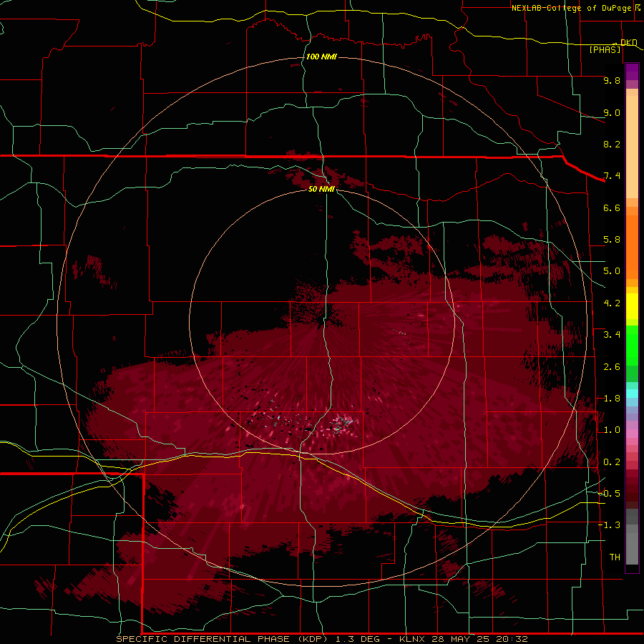This screenshot has width=644, height=644.
Task: Click the 9.8 value on color scale
Action: (x=612, y=80)
